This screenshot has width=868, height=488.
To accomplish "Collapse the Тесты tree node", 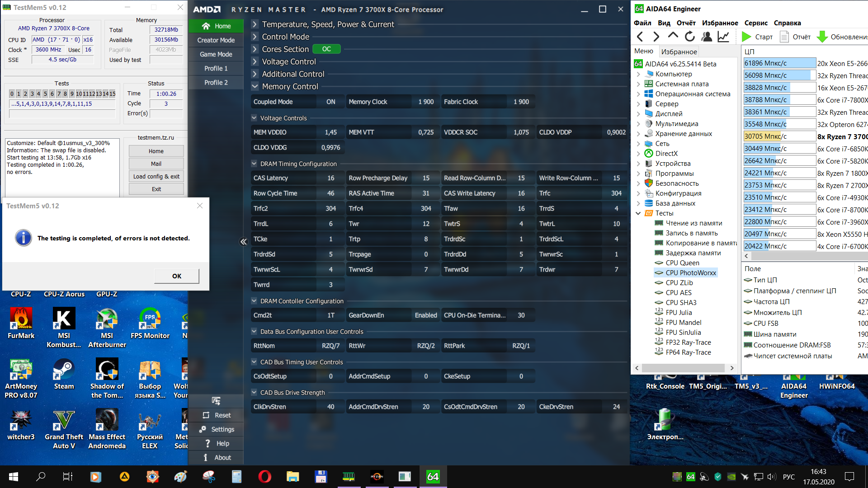I will click(638, 213).
